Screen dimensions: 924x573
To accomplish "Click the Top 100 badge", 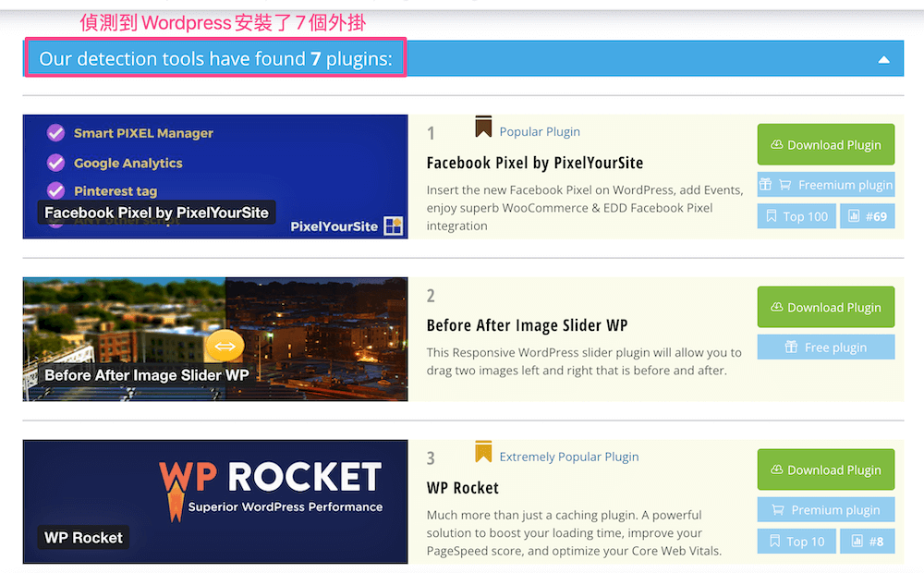I will click(x=796, y=216).
